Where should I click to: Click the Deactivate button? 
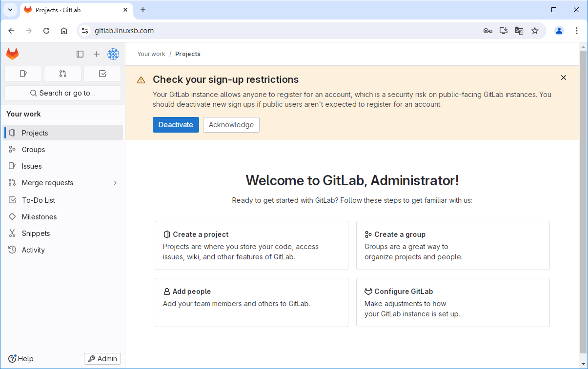pos(176,125)
